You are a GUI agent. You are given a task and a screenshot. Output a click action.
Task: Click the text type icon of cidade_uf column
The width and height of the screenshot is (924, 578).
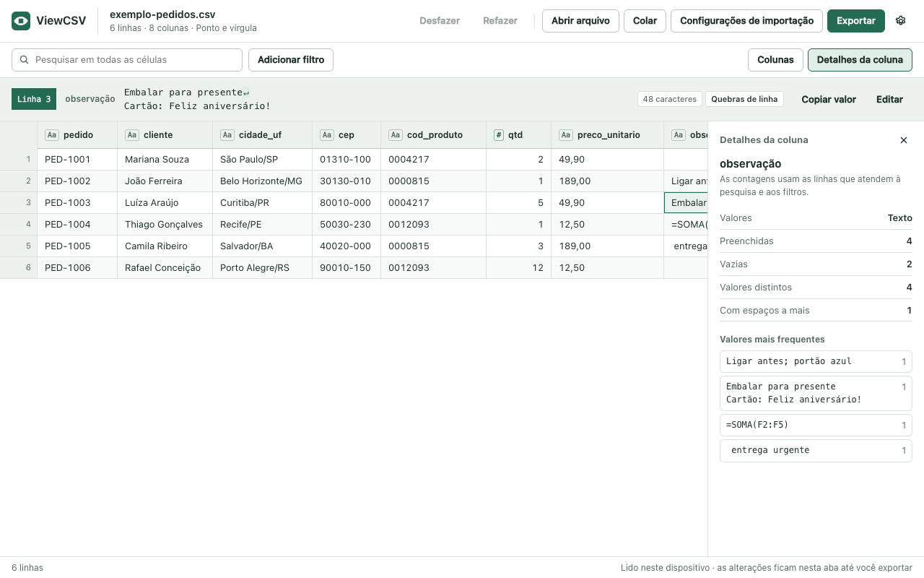(227, 135)
